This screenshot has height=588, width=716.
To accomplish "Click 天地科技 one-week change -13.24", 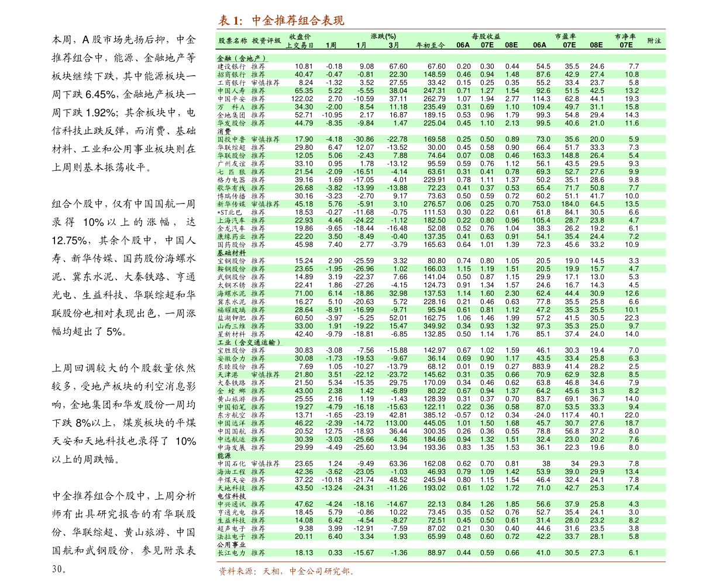I will (332, 488).
